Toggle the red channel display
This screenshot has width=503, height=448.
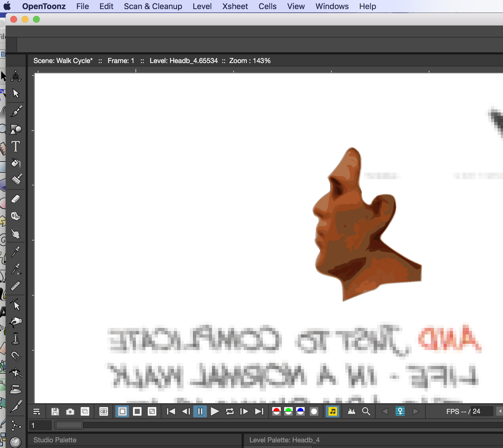point(276,411)
